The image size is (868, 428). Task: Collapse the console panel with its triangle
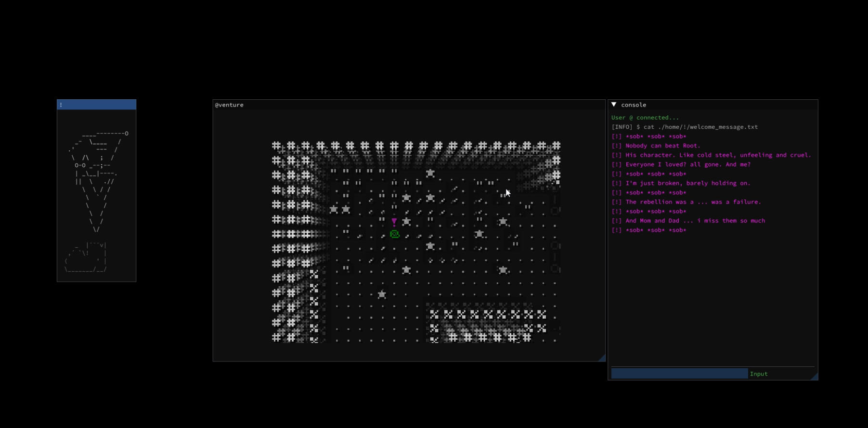click(x=614, y=105)
